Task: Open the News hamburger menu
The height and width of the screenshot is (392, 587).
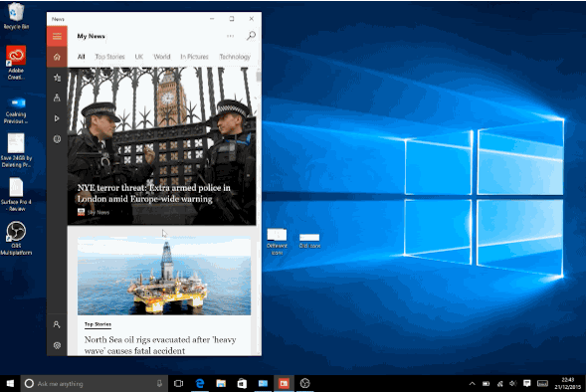Action: coord(57,37)
